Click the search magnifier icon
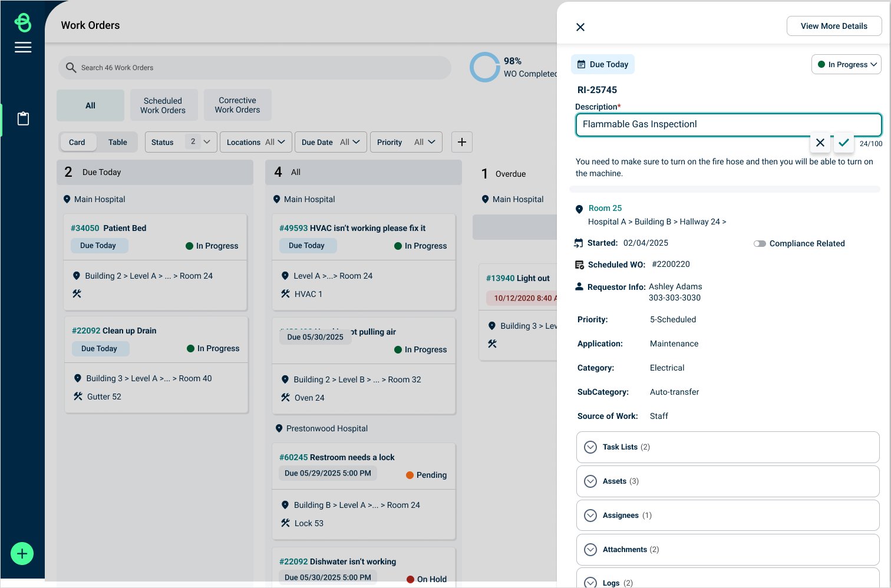 pos(71,68)
